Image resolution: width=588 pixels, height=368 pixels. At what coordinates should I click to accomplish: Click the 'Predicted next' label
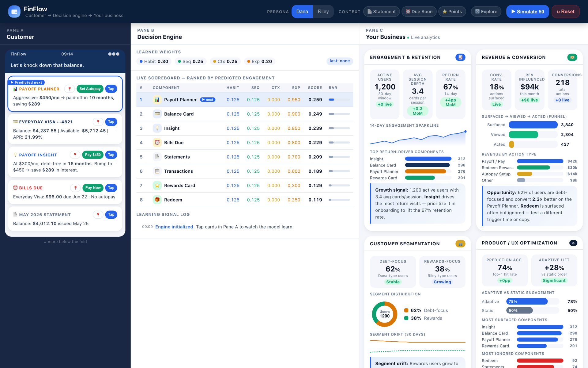[26, 82]
